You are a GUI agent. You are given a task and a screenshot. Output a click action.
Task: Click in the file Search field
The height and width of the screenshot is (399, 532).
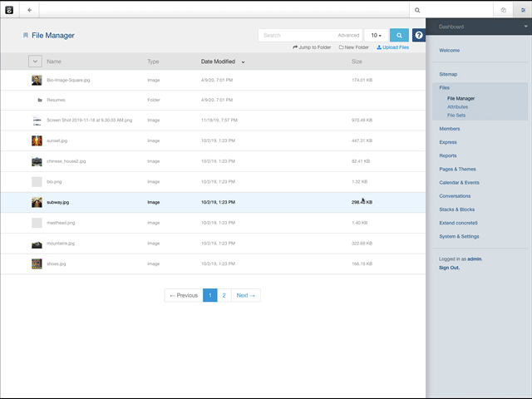[x=298, y=35]
